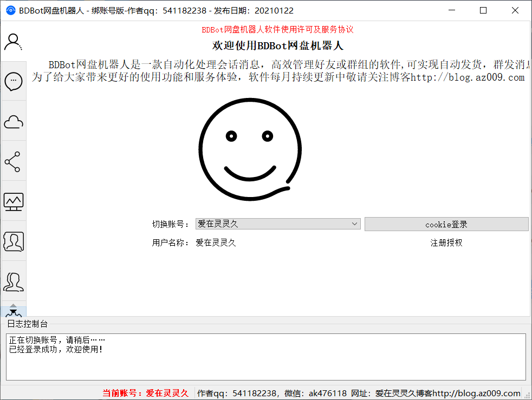Click the share links sidebar icon

[13, 161]
